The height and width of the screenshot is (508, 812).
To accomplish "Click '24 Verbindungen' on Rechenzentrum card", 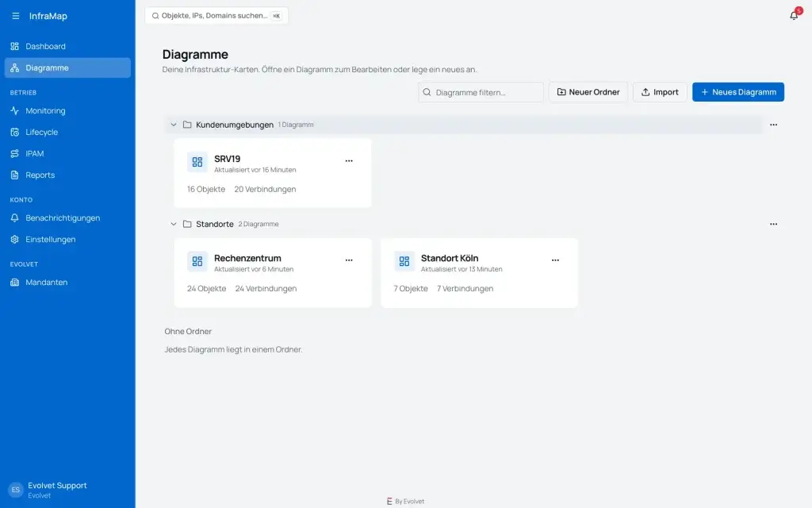I will pyautogui.click(x=266, y=289).
